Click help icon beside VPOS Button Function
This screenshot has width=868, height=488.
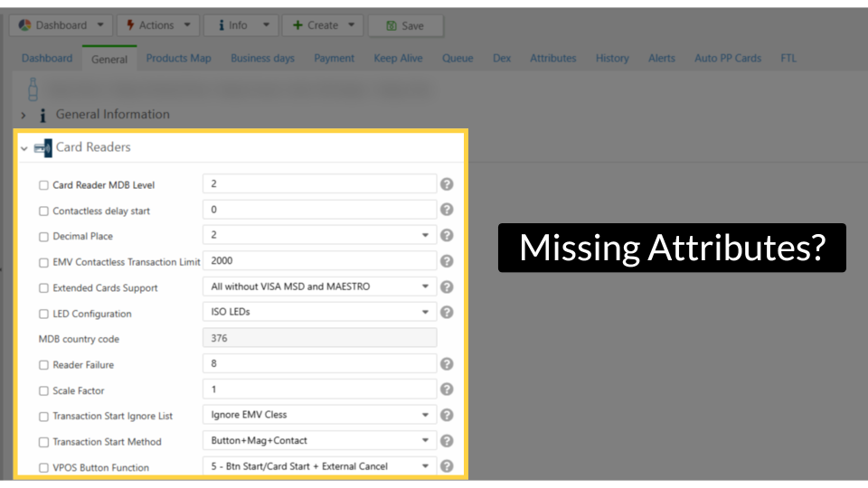(447, 466)
